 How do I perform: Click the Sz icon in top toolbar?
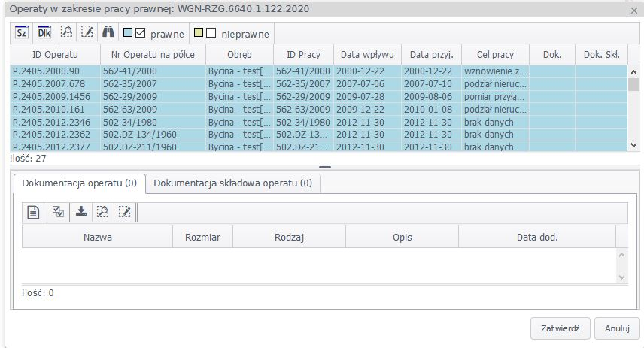point(22,32)
